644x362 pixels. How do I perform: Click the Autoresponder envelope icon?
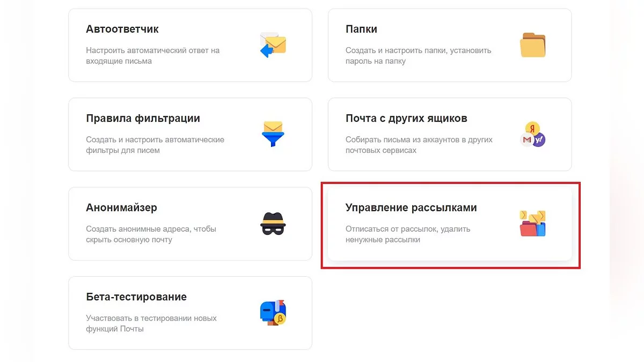pyautogui.click(x=273, y=45)
